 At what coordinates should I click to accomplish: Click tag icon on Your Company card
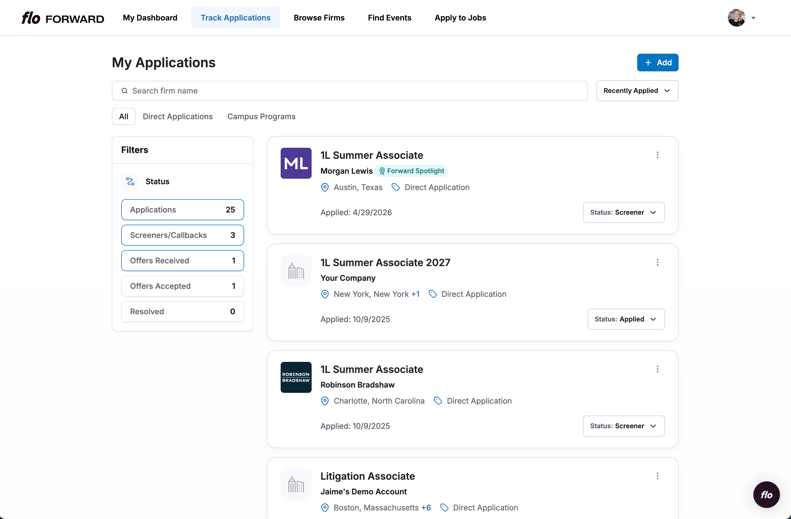(x=433, y=294)
